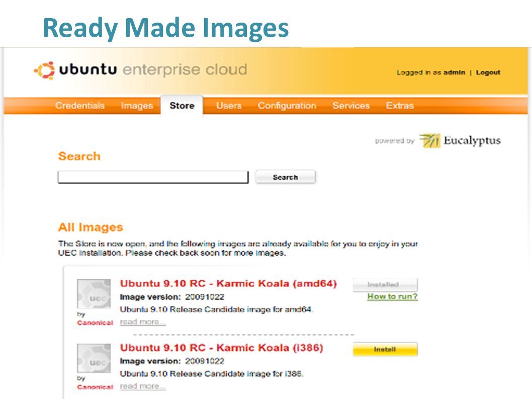Select the Store tab

182,106
